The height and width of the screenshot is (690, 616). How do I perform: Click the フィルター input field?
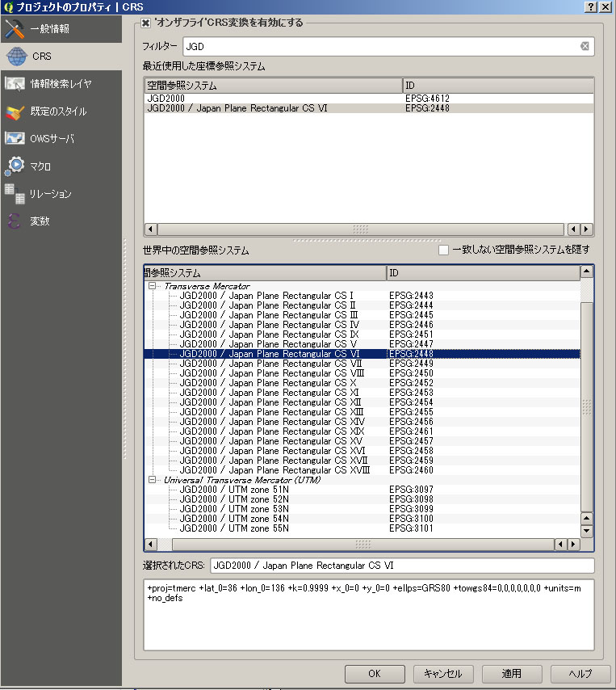coord(388,46)
